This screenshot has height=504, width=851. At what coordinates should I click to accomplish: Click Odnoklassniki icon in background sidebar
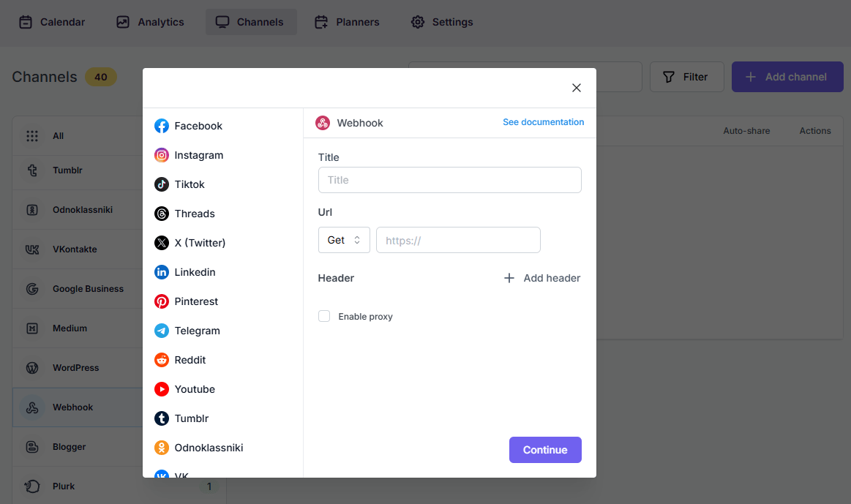point(32,210)
